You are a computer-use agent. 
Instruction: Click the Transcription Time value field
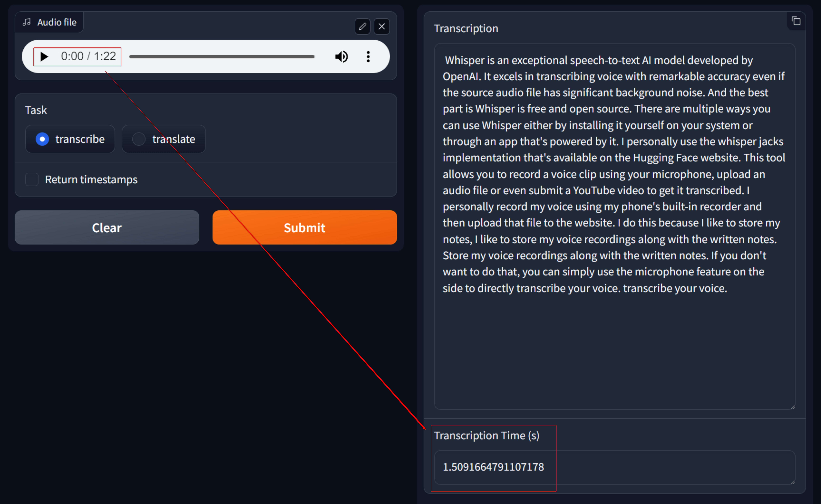(x=614, y=467)
